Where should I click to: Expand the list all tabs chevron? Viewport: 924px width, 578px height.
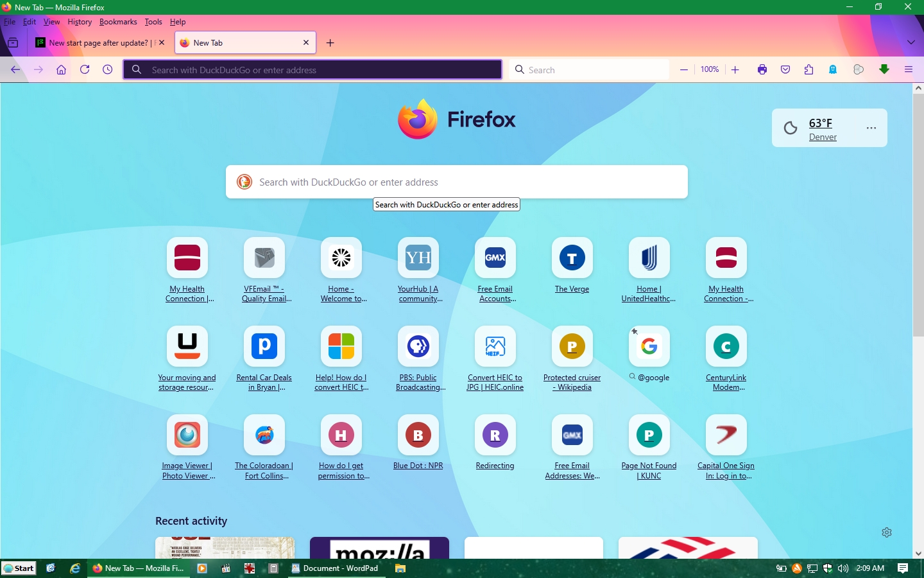[x=911, y=42]
